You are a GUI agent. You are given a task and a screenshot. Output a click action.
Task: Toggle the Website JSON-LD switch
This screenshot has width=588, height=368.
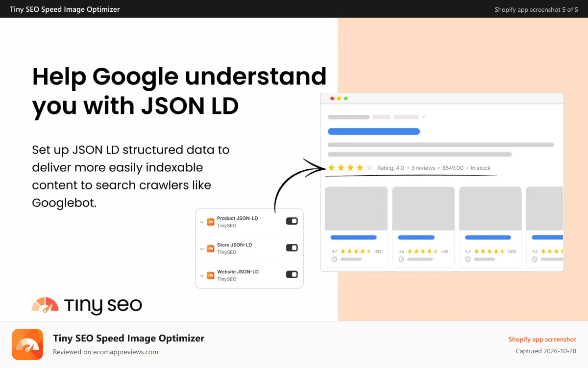(x=292, y=274)
